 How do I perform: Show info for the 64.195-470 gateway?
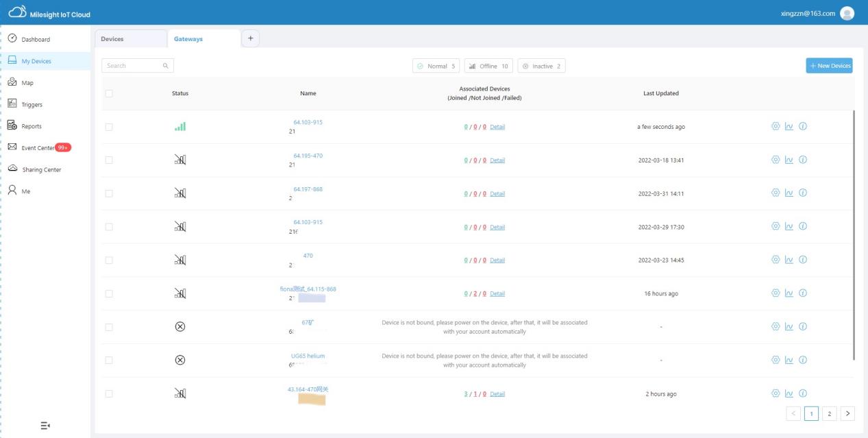tap(803, 160)
